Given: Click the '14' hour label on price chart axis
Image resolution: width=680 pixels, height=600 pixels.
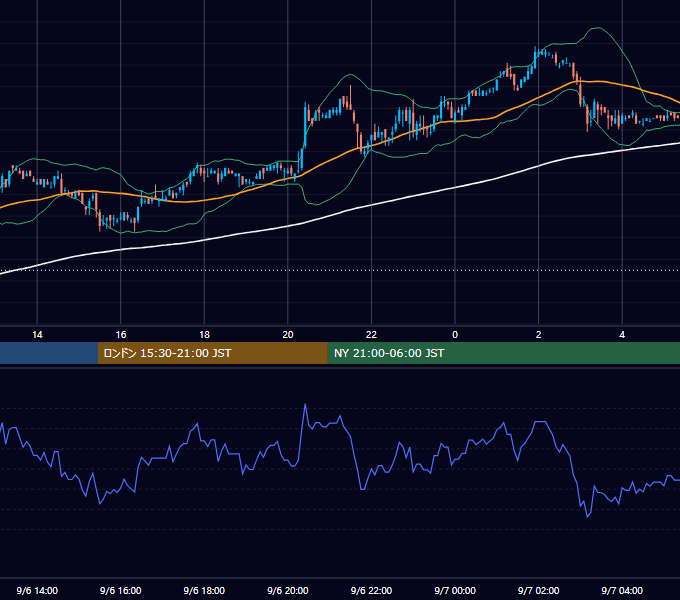Looking at the screenshot, I should (x=37, y=335).
